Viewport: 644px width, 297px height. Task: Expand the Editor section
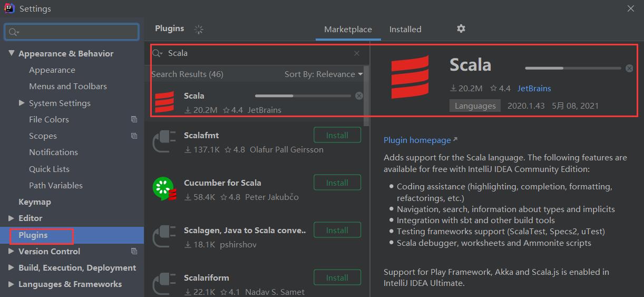click(12, 218)
